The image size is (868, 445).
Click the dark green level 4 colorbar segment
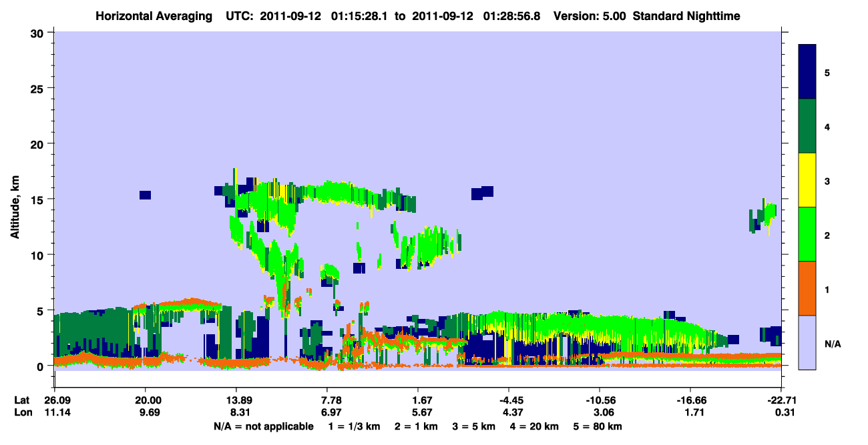pos(807,126)
